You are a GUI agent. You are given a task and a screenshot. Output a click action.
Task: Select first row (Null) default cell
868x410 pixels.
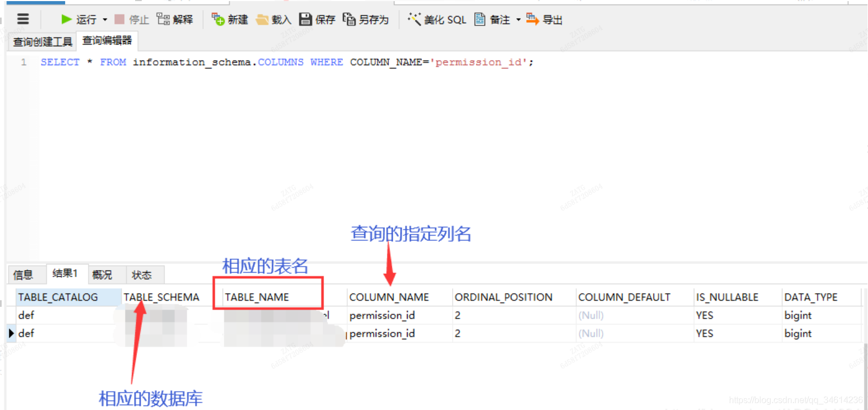click(635, 315)
